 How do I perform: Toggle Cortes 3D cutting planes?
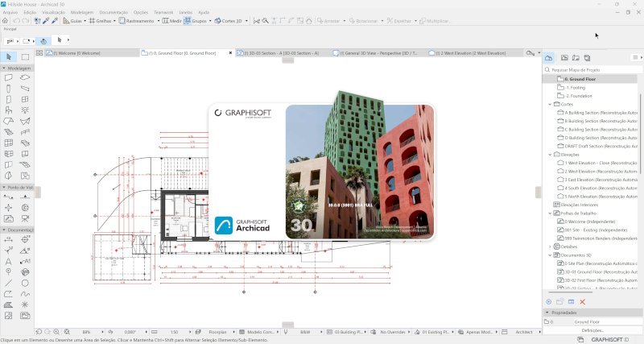[x=228, y=21]
